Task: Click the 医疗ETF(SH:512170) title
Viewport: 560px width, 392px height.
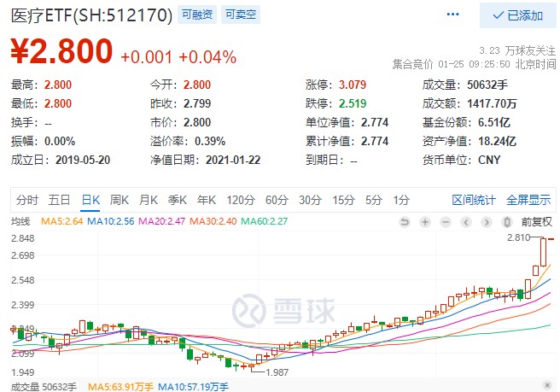Action: click(x=92, y=15)
